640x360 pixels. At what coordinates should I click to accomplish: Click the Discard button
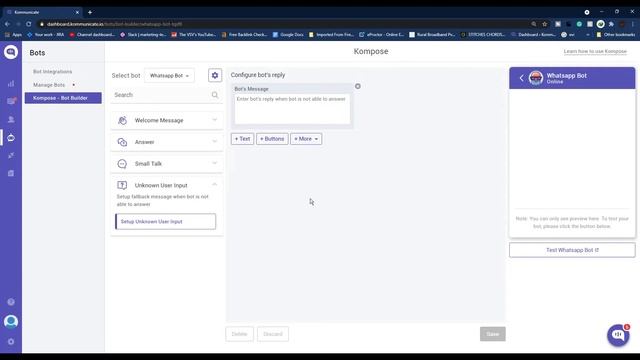[273, 334]
